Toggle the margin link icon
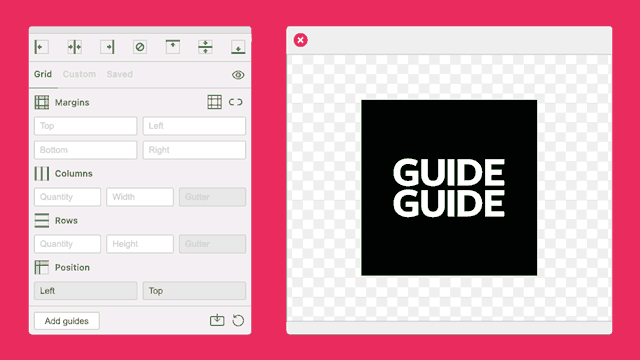The width and height of the screenshot is (640, 360). tap(236, 102)
